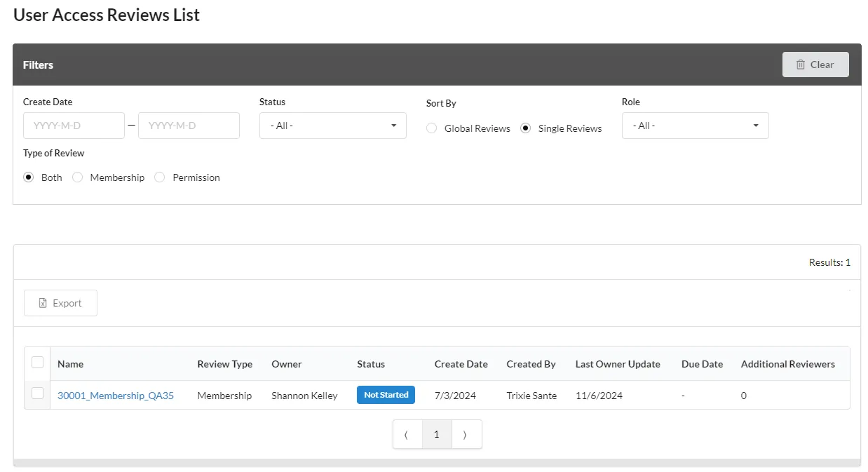Go to previous page with left chevron
The width and height of the screenshot is (868, 472).
click(x=407, y=435)
